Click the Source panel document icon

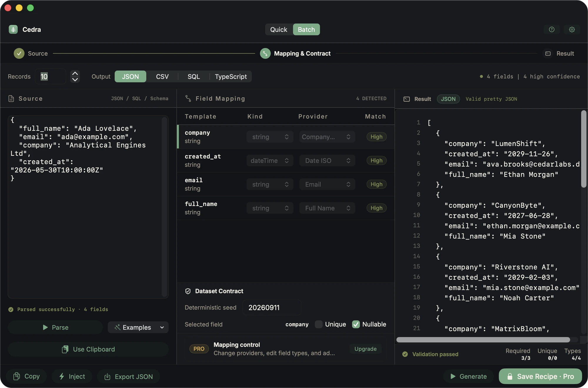pos(11,98)
